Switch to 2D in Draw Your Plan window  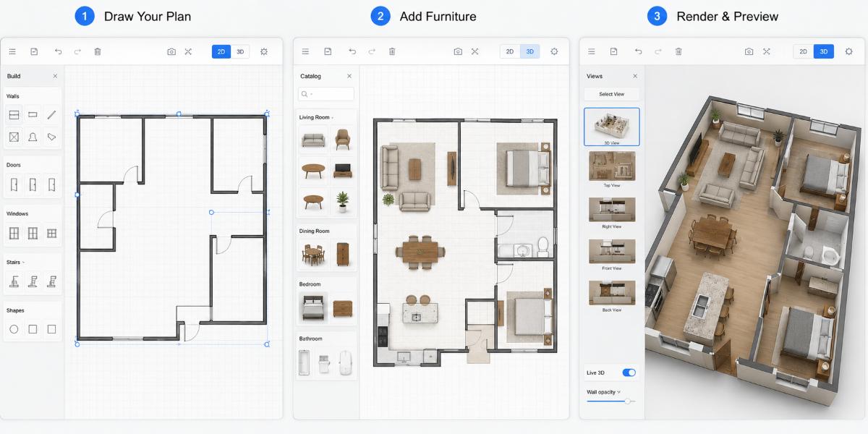pos(221,51)
